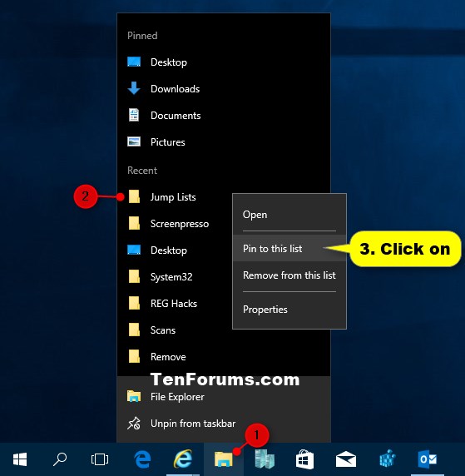Open the Mail envelope taskbar icon
465x476 pixels.
click(346, 459)
